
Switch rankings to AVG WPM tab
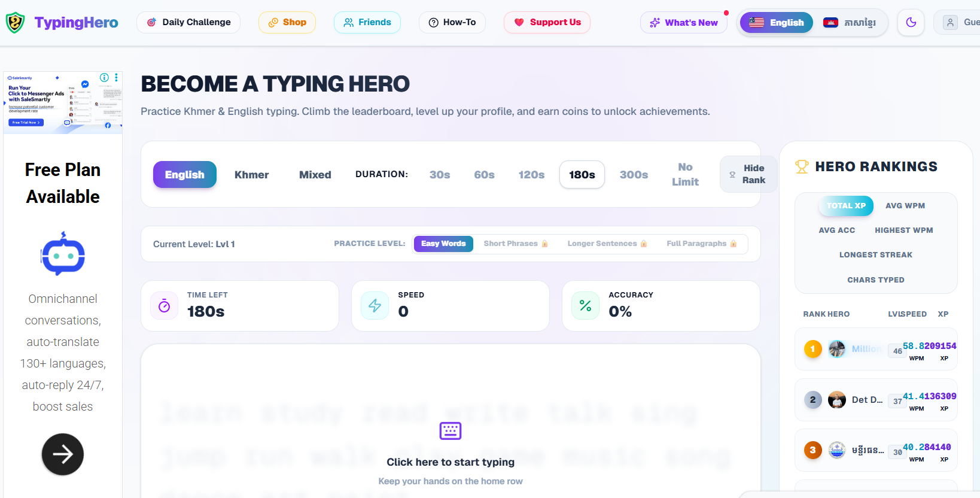(905, 206)
